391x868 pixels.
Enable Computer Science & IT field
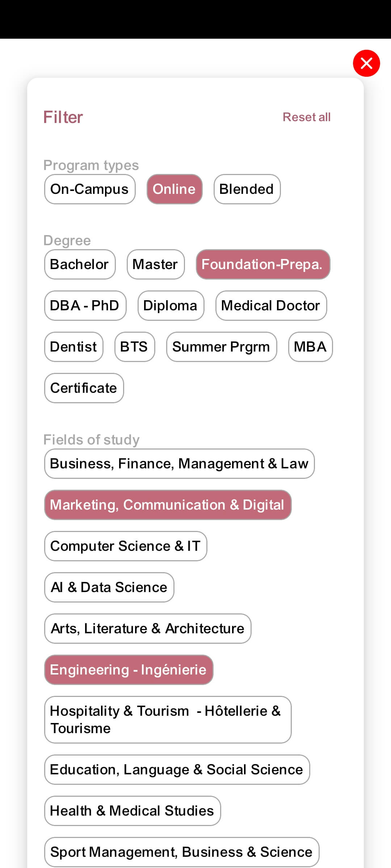pos(125,546)
